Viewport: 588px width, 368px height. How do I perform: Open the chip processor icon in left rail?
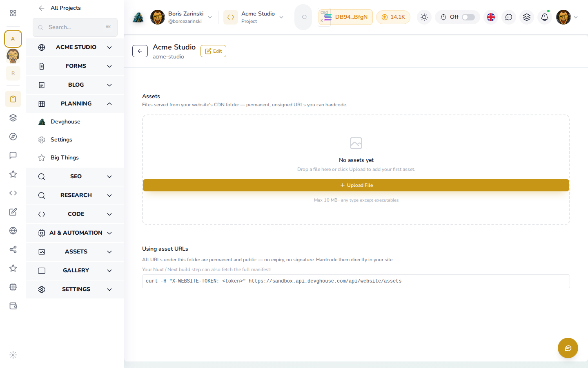(x=13, y=287)
